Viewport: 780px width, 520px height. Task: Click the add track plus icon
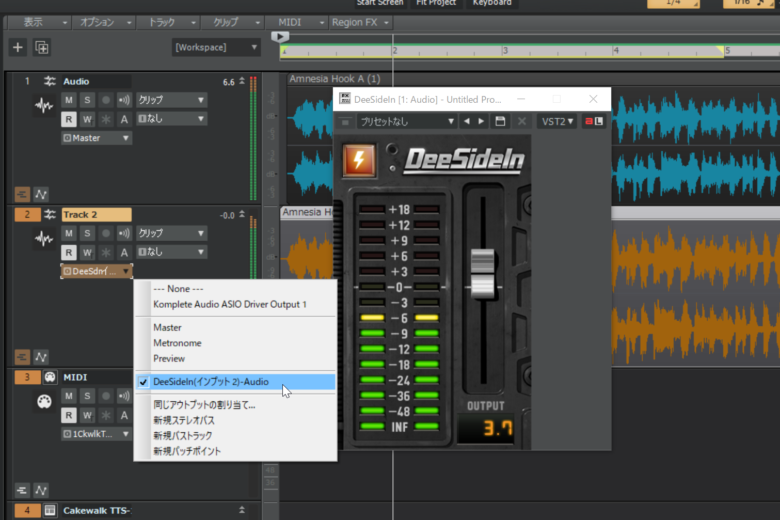tap(18, 48)
